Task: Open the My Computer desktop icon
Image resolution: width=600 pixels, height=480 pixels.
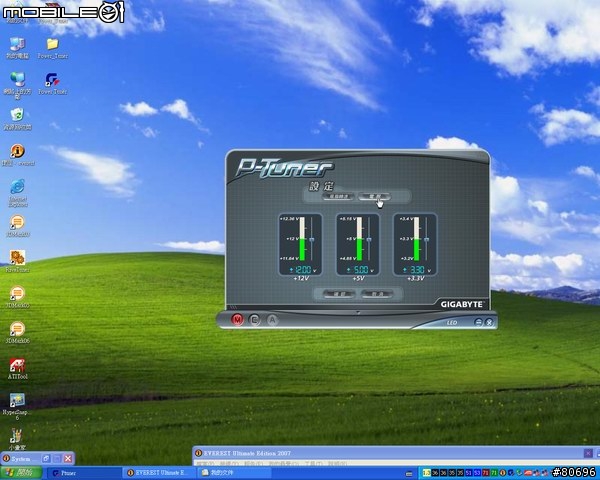Action: [x=17, y=48]
